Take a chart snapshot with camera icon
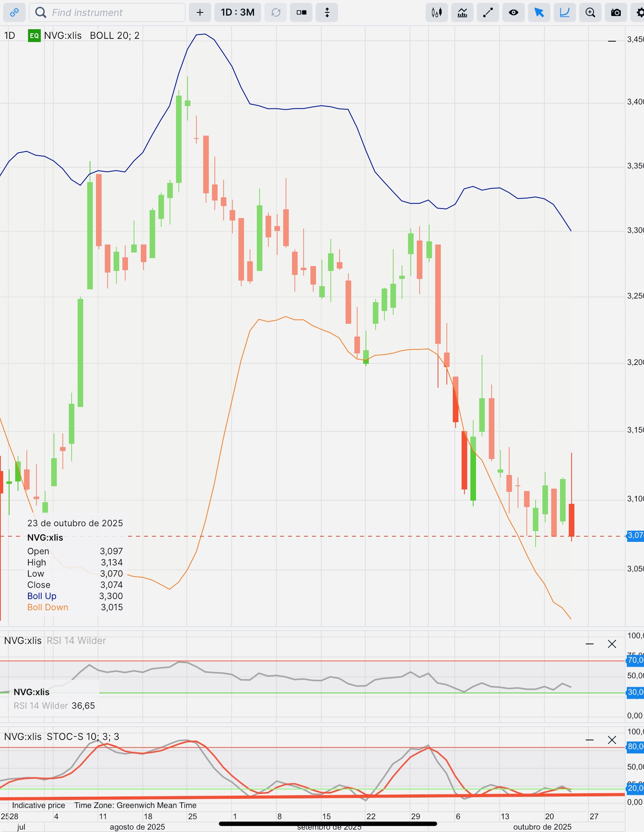Viewport: 644px width, 832px height. [x=616, y=12]
